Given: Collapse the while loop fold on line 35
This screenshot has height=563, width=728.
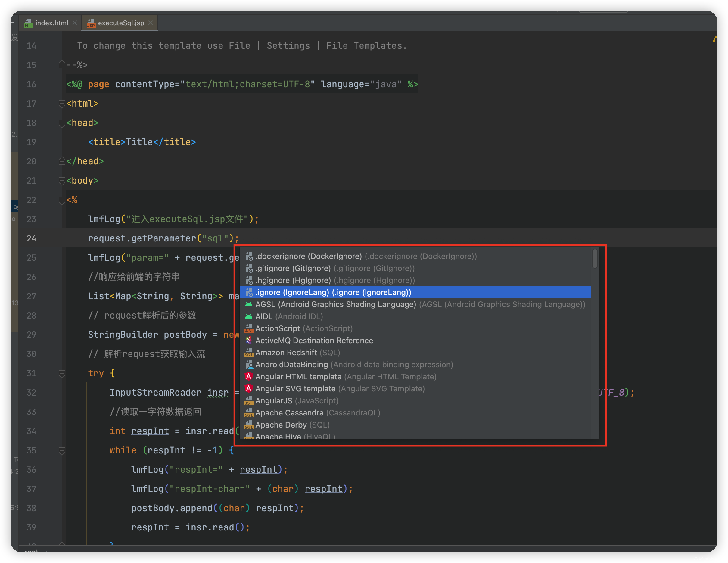Looking at the screenshot, I should [62, 450].
